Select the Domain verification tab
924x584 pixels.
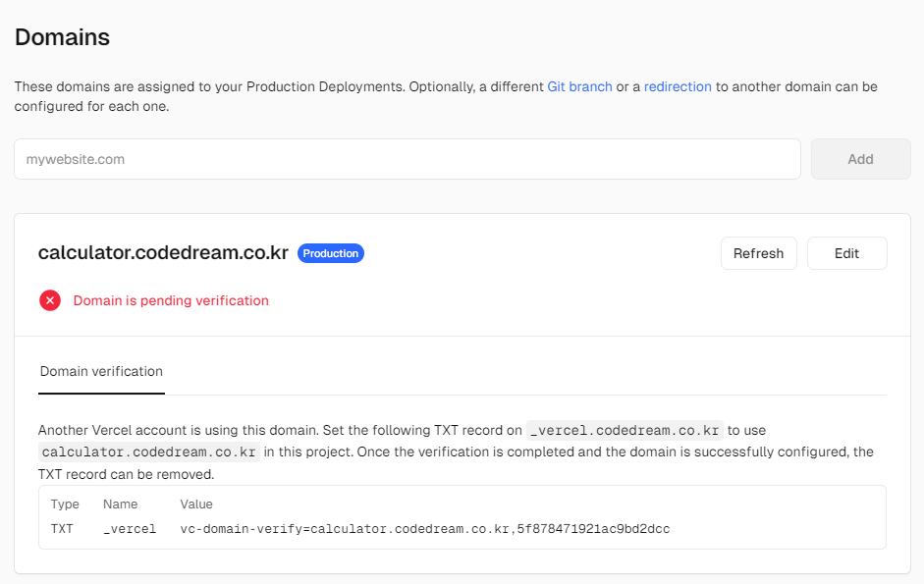tap(101, 371)
